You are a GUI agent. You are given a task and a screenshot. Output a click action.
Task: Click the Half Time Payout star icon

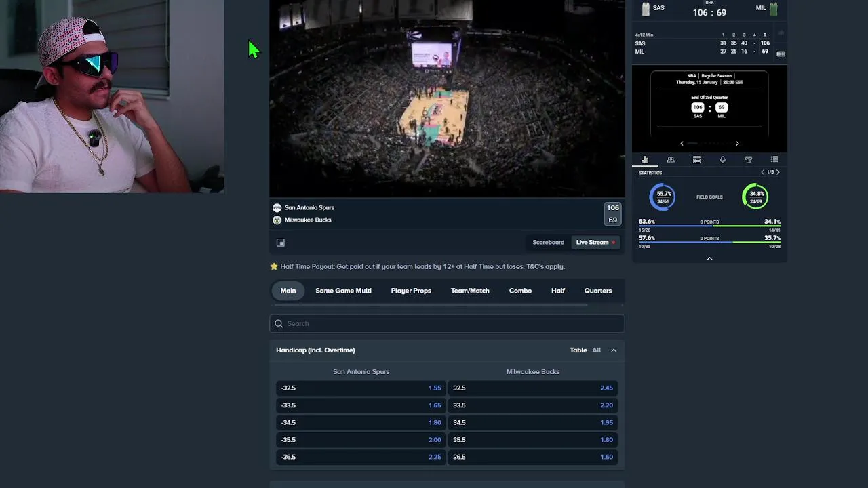coord(274,266)
